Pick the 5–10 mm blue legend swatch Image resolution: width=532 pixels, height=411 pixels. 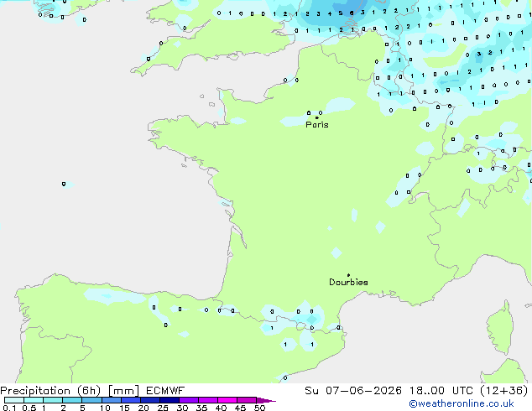click(91, 400)
